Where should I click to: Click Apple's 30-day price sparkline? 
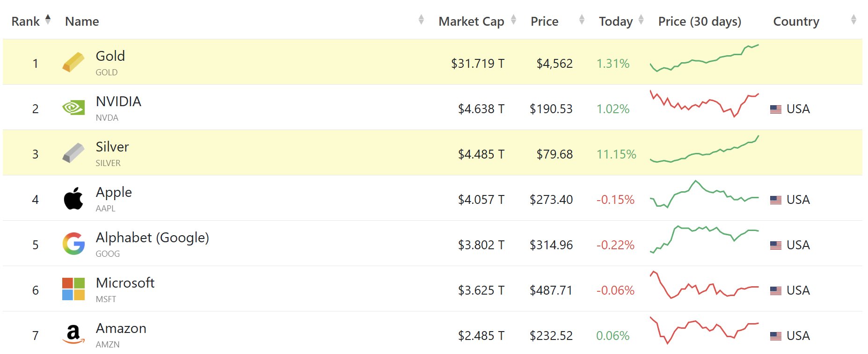point(704,194)
